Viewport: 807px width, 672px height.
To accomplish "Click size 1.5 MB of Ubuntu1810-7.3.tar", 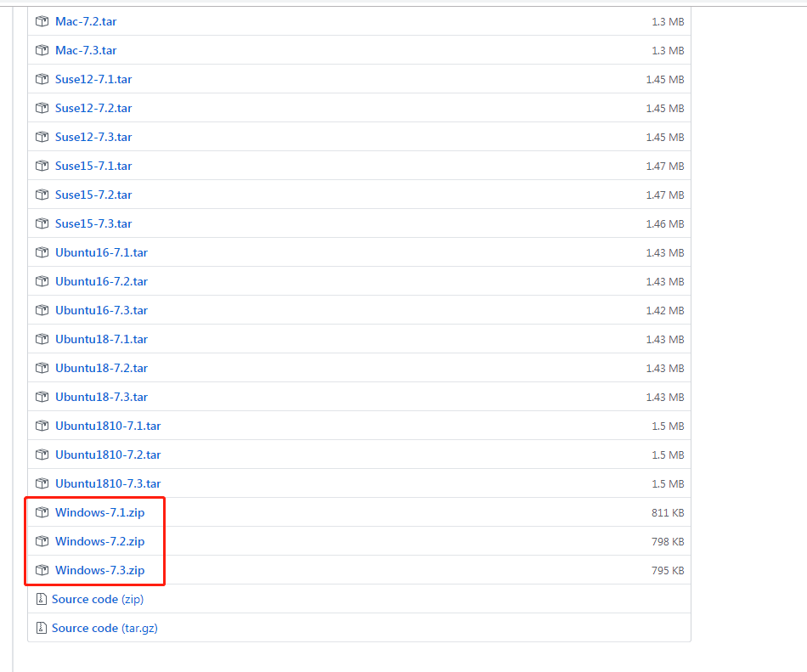I will tap(668, 483).
